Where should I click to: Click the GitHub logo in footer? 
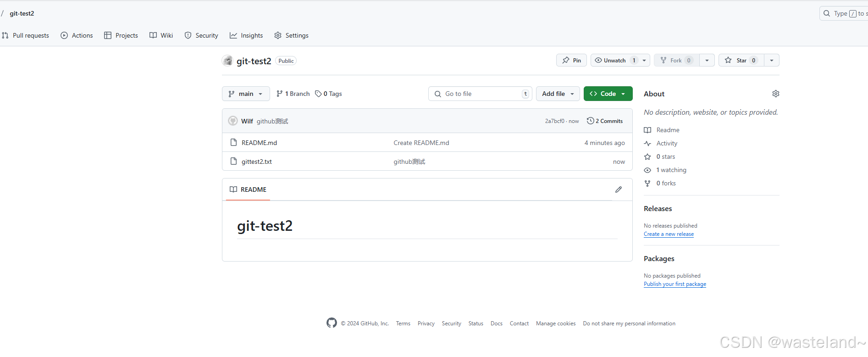(x=332, y=323)
